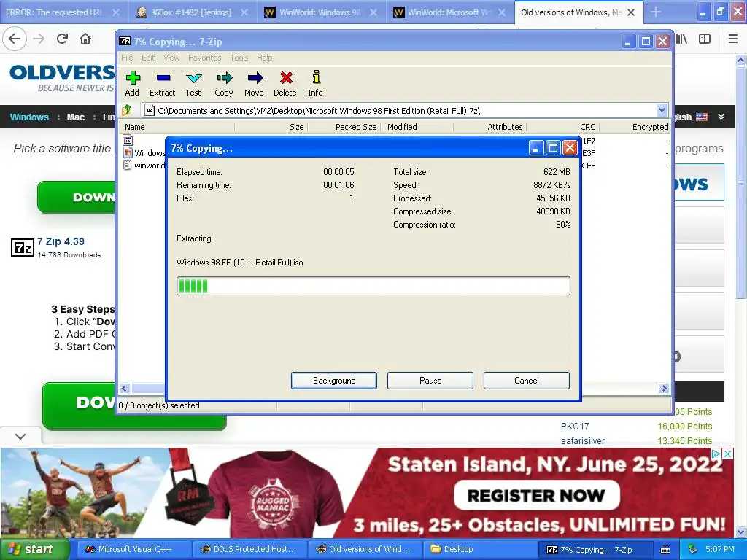Open the Tools menu in 7-Zip
747x560 pixels.
[x=239, y=58]
